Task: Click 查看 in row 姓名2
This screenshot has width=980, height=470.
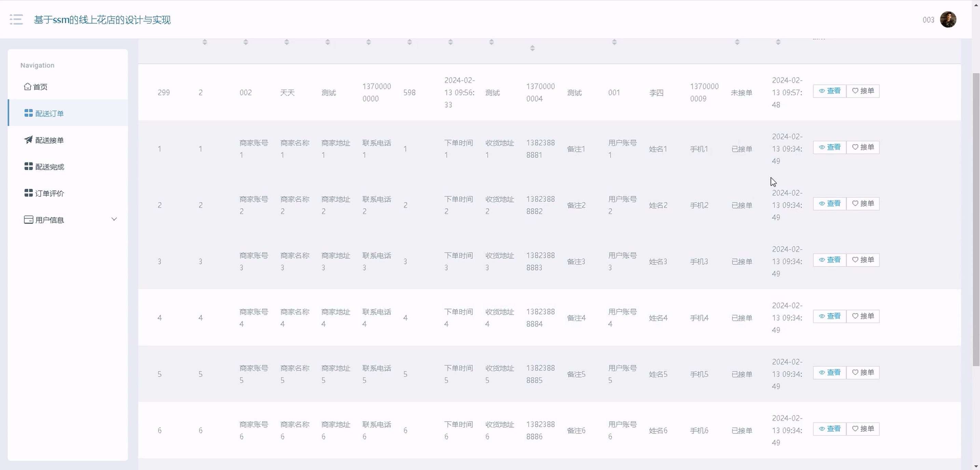Action: click(x=830, y=204)
